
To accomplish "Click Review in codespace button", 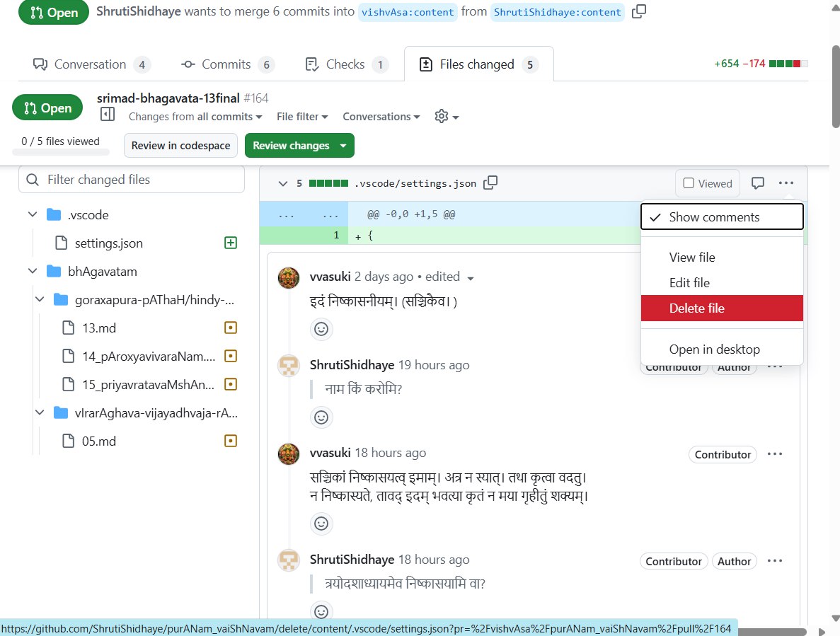I will point(180,146).
